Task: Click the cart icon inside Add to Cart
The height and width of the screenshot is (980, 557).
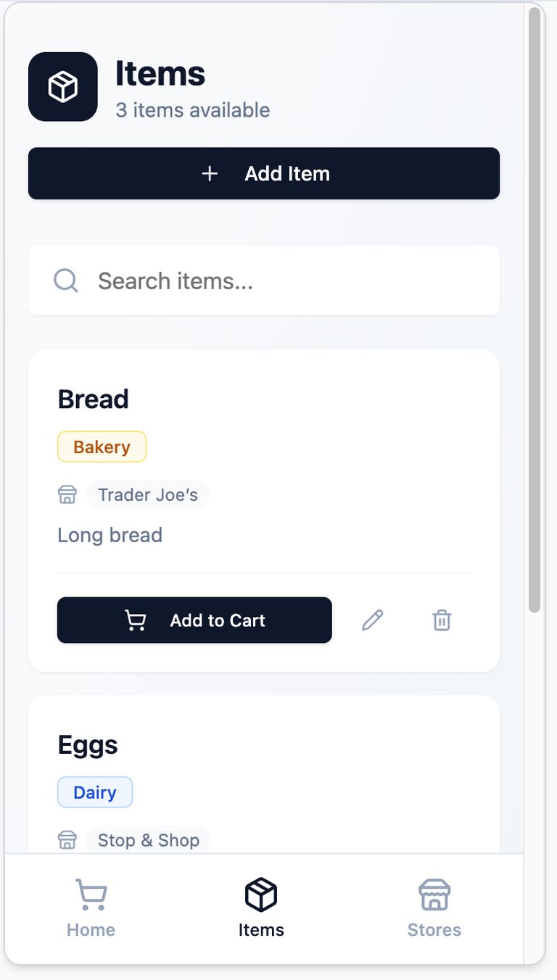Action: [x=136, y=620]
